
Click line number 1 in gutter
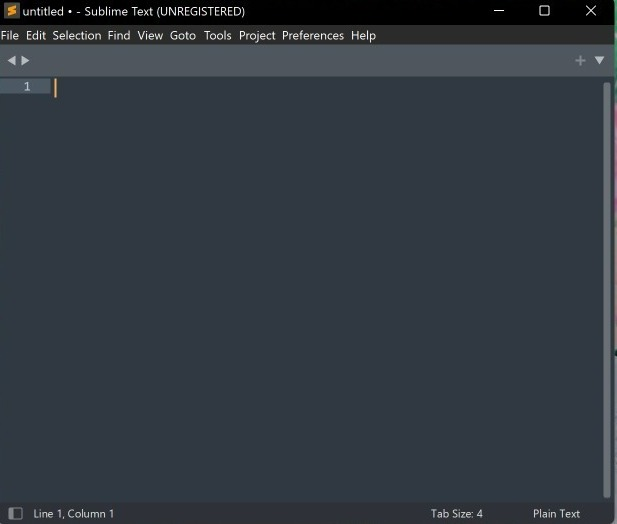pyautogui.click(x=27, y=87)
